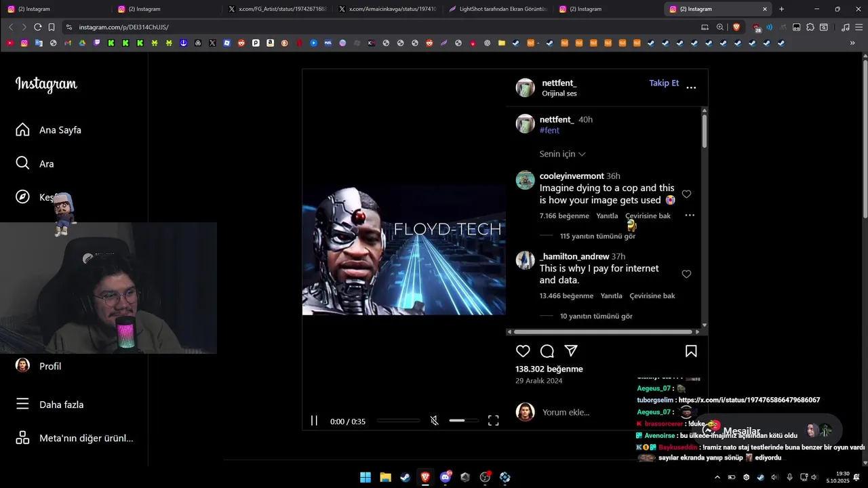Unmute the video audio

tap(435, 421)
